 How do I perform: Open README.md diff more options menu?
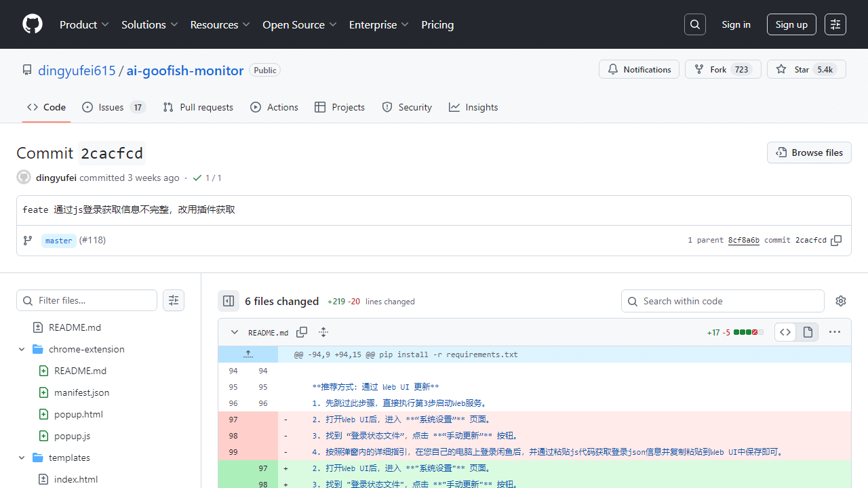tap(835, 332)
